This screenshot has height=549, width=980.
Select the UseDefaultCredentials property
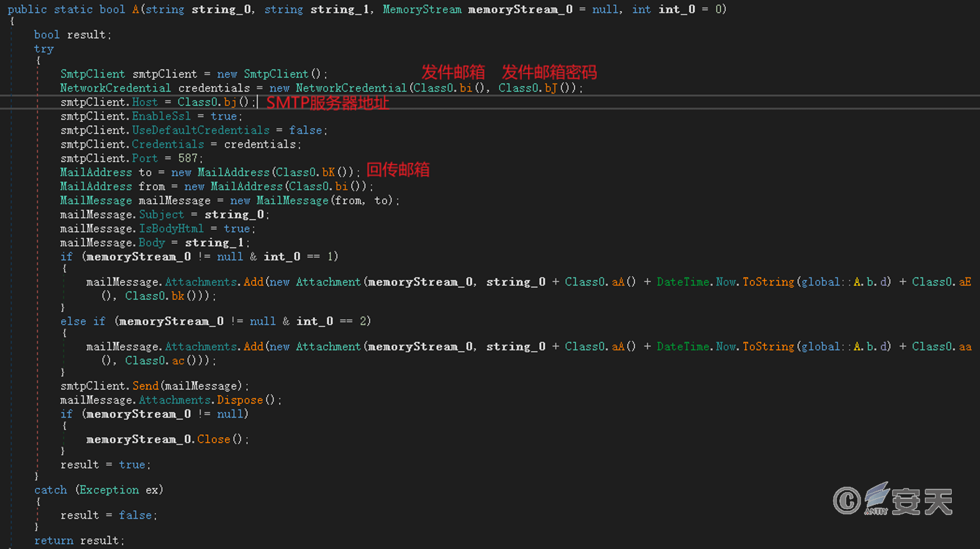(x=200, y=130)
